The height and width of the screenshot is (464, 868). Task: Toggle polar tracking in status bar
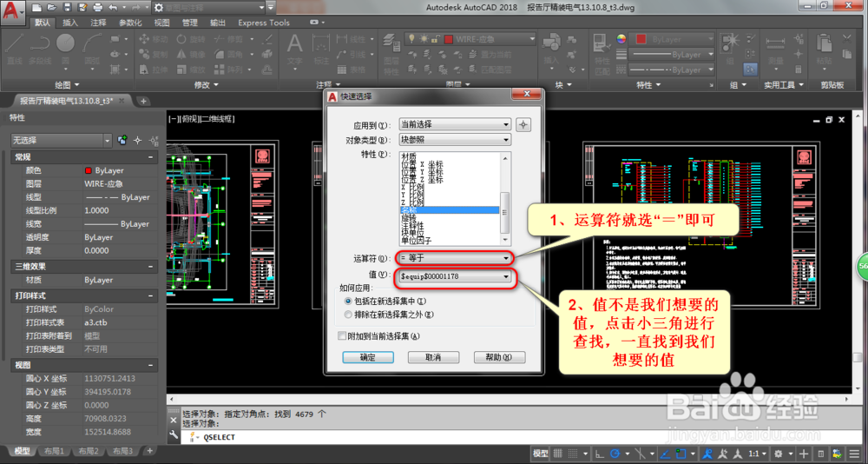point(616,453)
